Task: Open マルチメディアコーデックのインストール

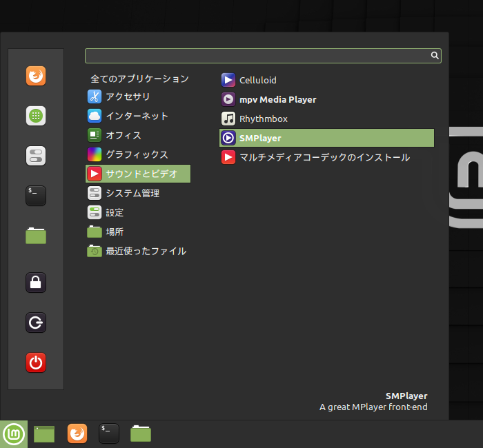Action: pos(326,157)
